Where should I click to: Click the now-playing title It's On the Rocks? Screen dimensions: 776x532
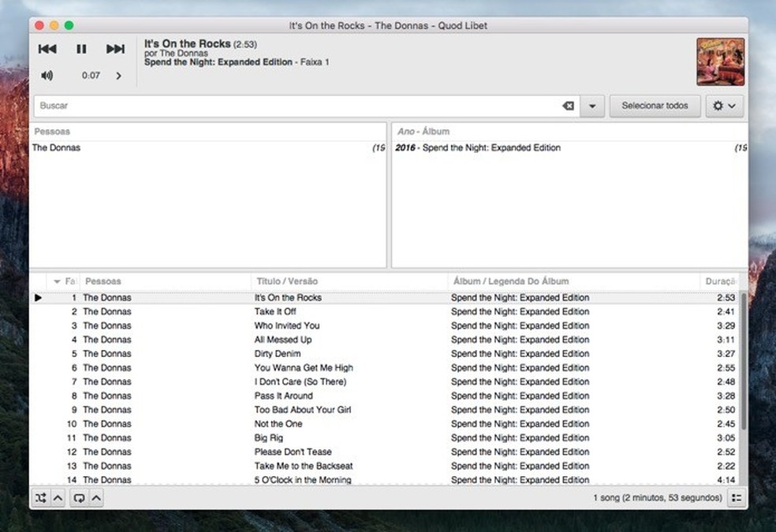[x=187, y=43]
